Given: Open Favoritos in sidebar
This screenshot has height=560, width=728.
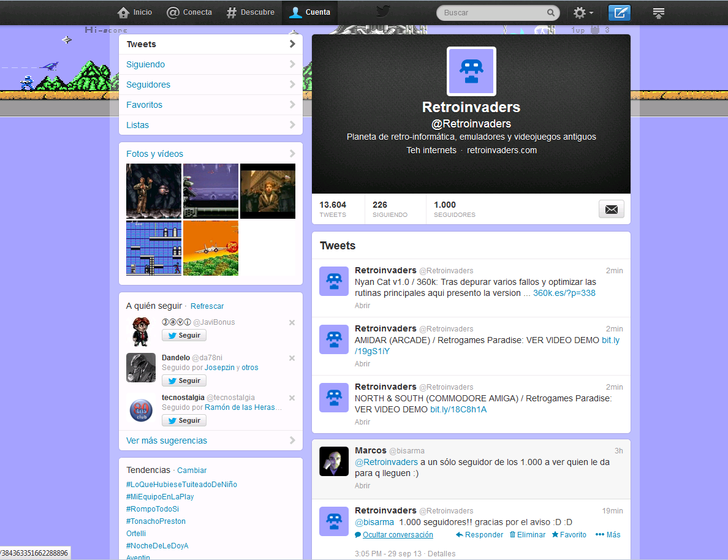Looking at the screenshot, I should pyautogui.click(x=211, y=105).
